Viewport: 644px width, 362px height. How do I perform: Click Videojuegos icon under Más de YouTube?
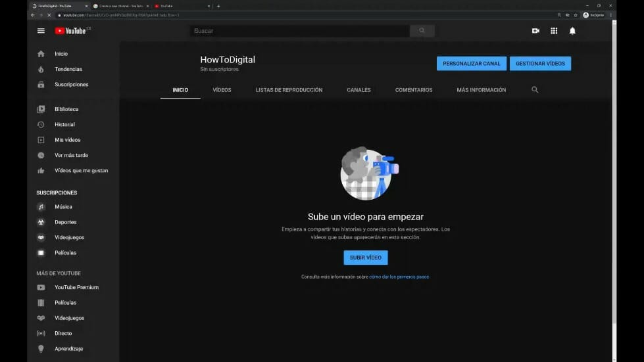point(41,318)
